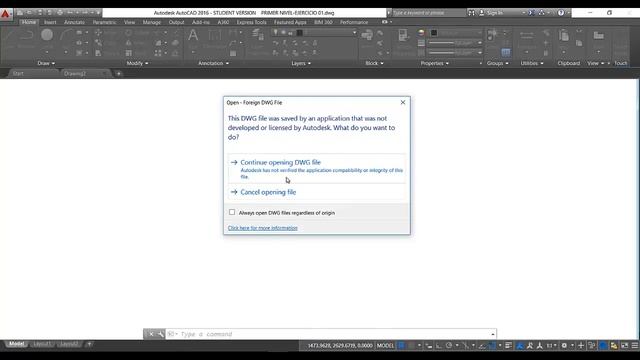Open the Match Properties tool
640x360 pixels.
tap(403, 35)
